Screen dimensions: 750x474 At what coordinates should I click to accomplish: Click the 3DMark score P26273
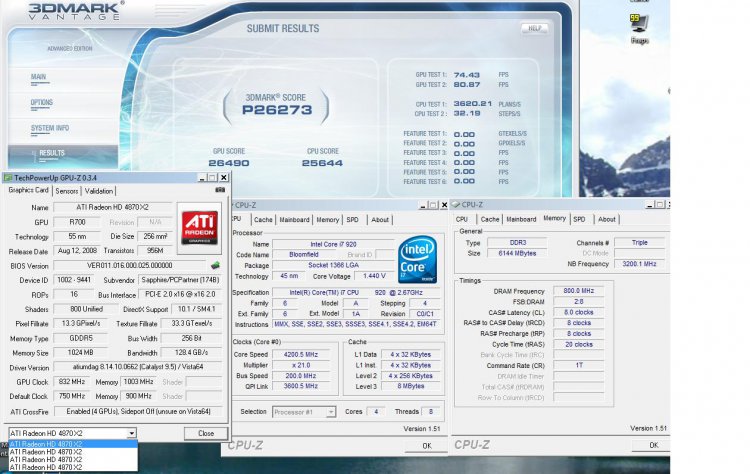277,110
